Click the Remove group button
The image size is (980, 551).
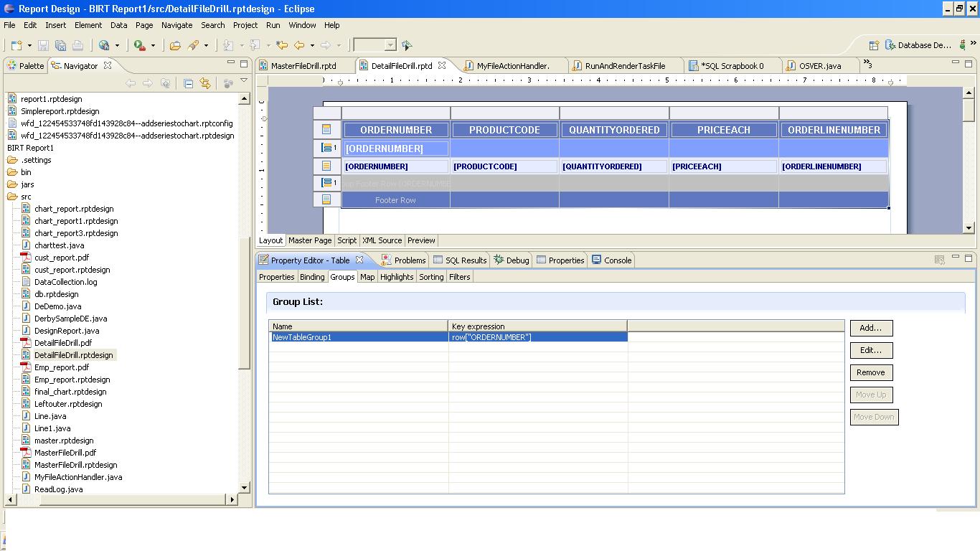coord(871,372)
